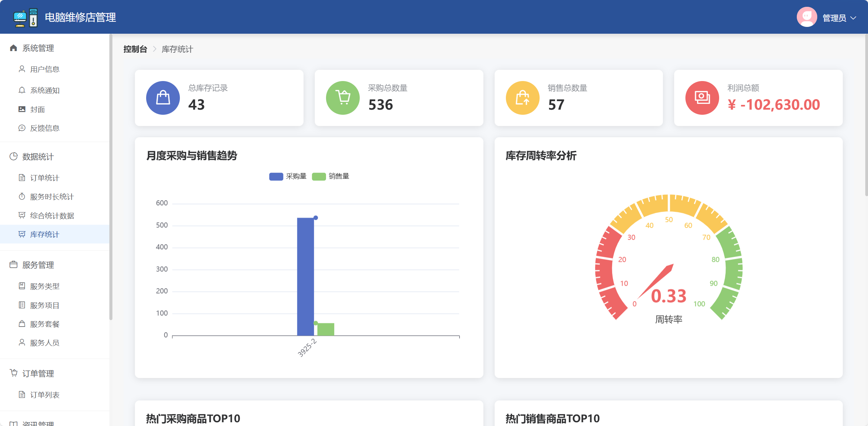868x426 pixels.
Task: Click the 57 sales total value
Action: [556, 105]
